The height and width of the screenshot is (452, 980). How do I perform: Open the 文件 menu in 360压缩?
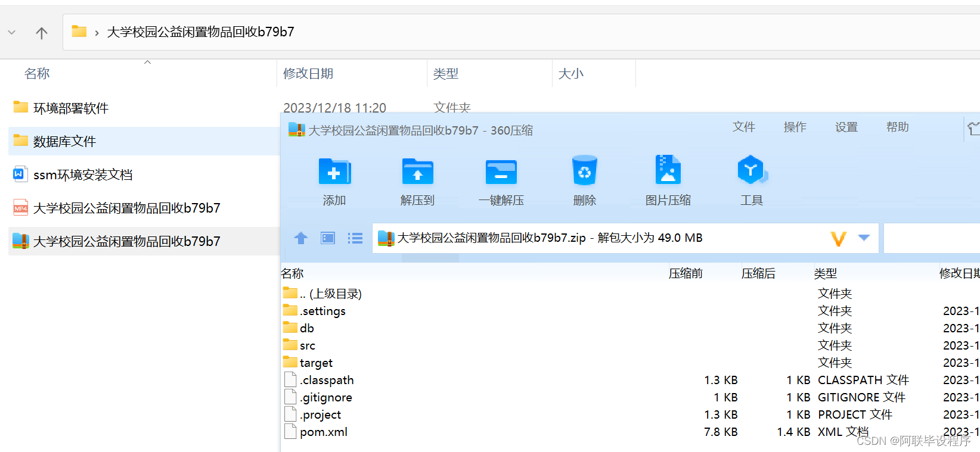(x=744, y=127)
